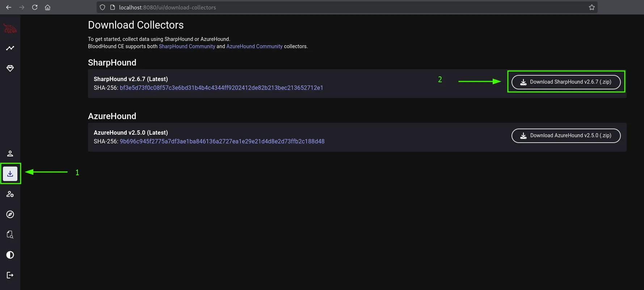The height and width of the screenshot is (290, 644).
Task: Download AzureHound v2.5.0 zip
Action: [566, 136]
